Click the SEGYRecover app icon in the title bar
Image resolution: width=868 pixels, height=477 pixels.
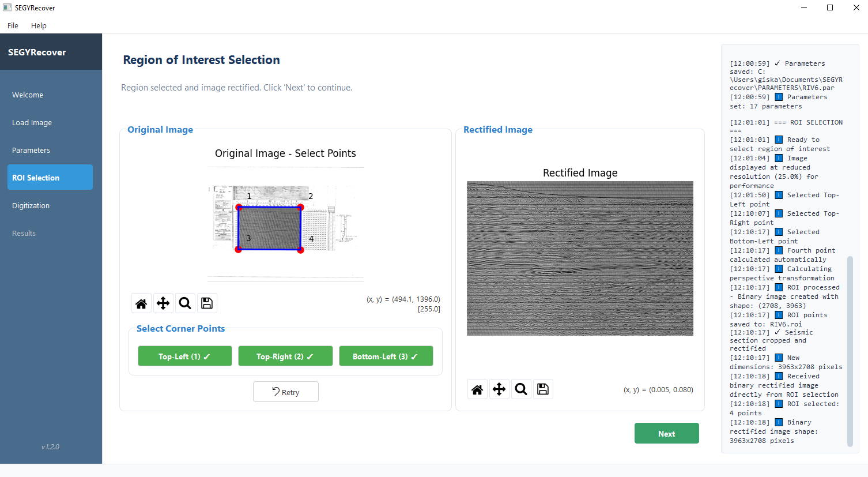pos(7,7)
